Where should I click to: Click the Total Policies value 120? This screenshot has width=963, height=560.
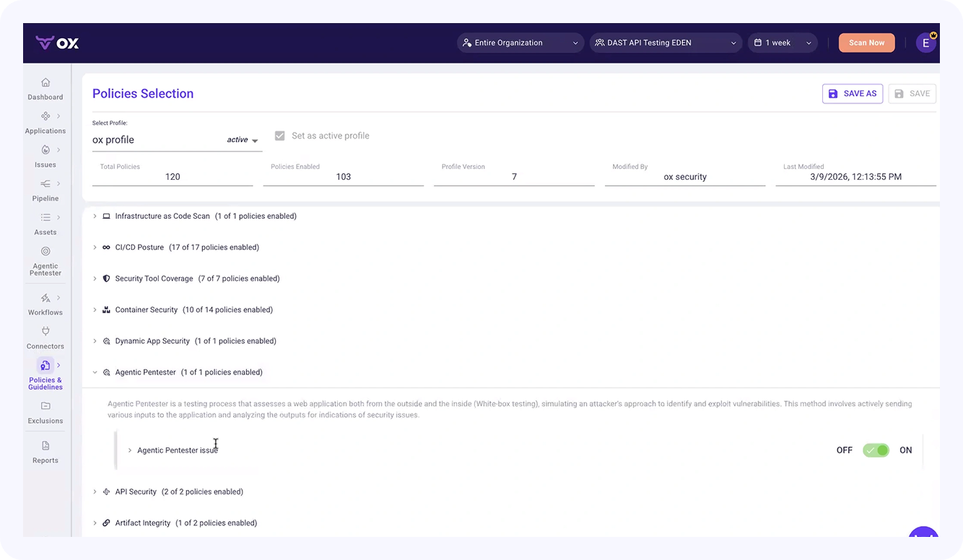173,177
